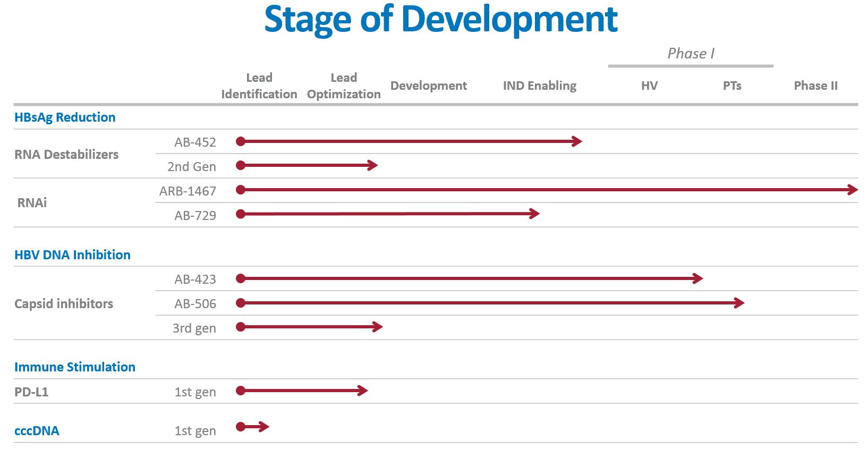Click the start dot of the ARB-1467 bar
The width and height of the screenshot is (868, 449).
pos(241,190)
